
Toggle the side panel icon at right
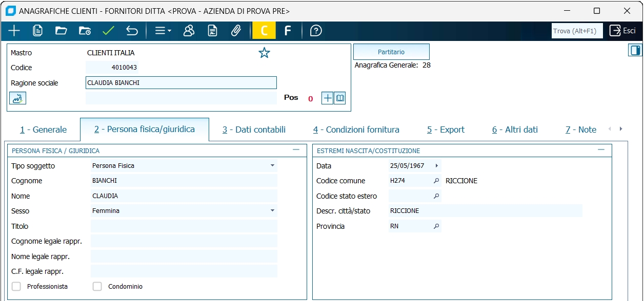(x=635, y=50)
